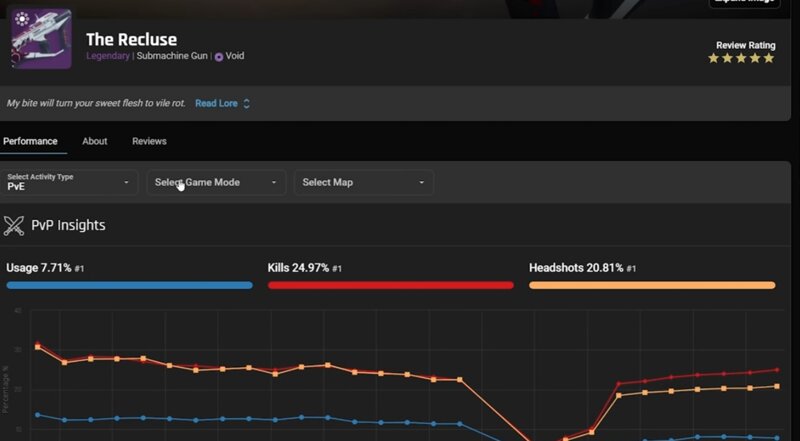Click the Activity Type dropdown arrow
This screenshot has height=441, width=800.
point(127,182)
